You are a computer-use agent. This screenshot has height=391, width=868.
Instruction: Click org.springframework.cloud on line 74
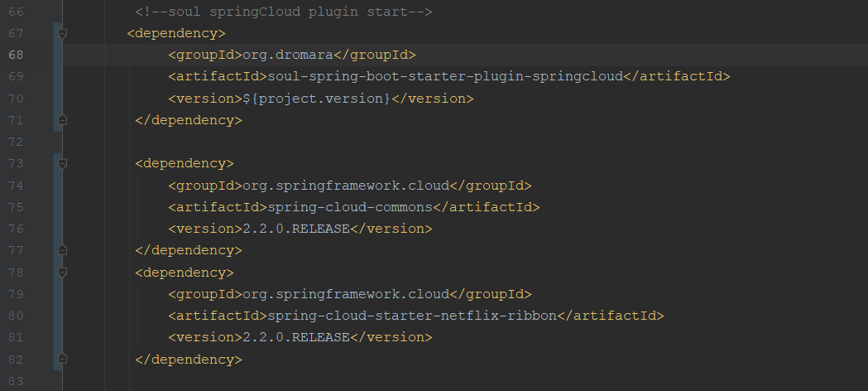click(x=346, y=186)
